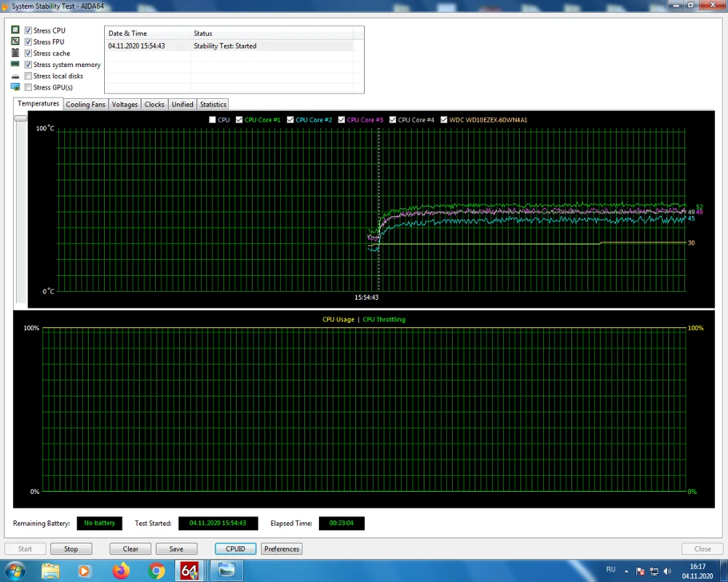
Task: Click the memory module icon beside Stress system memory
Action: [x=15, y=65]
